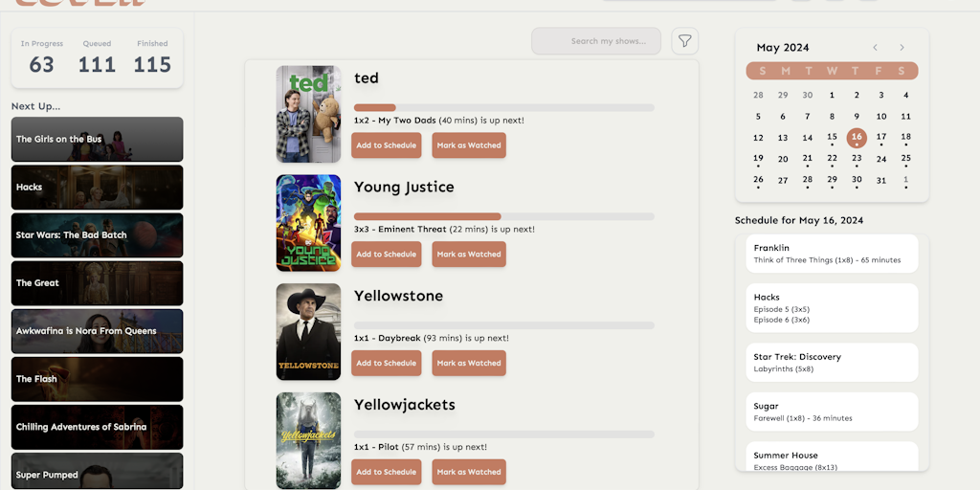The image size is (980, 490).
Task: Select May 23 on the calendar
Action: pos(857,159)
